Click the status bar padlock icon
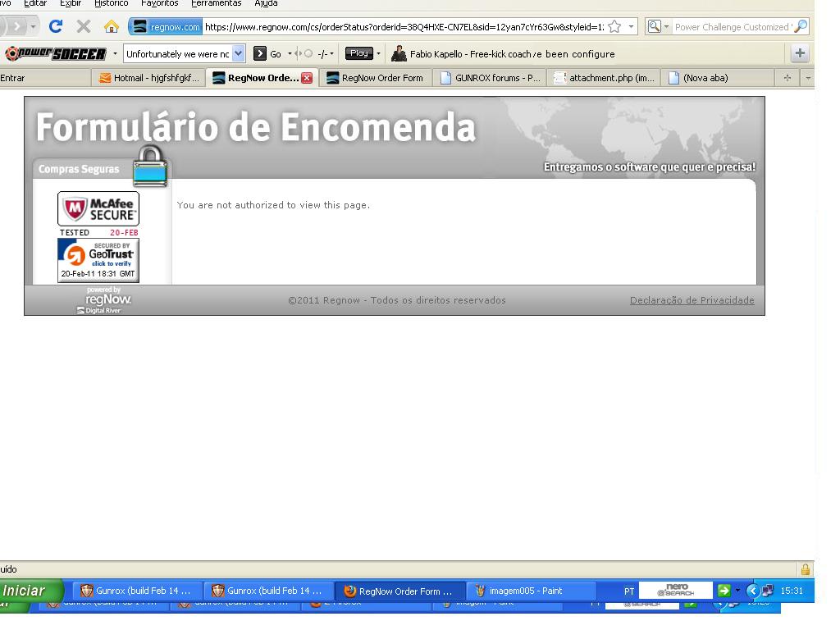The height and width of the screenshot is (630, 840). tap(805, 569)
